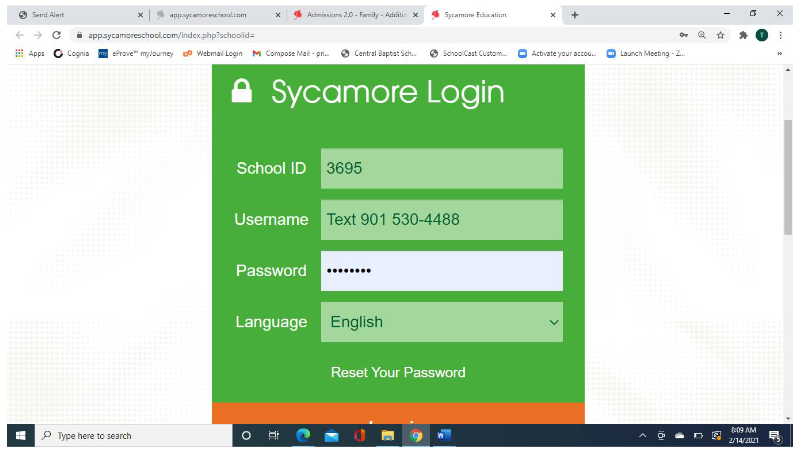Open the eProve myJourney bookmark
Screen dimensions: 806x451
136,53
